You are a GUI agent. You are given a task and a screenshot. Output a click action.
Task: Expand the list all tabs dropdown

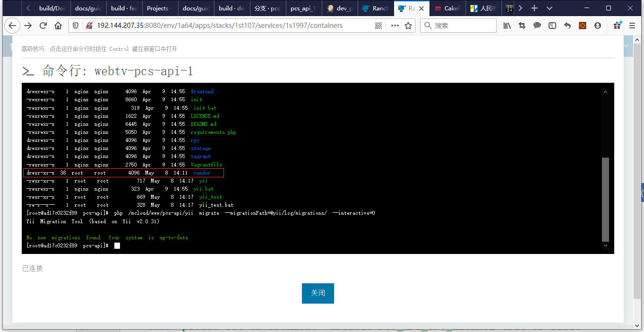[549, 8]
